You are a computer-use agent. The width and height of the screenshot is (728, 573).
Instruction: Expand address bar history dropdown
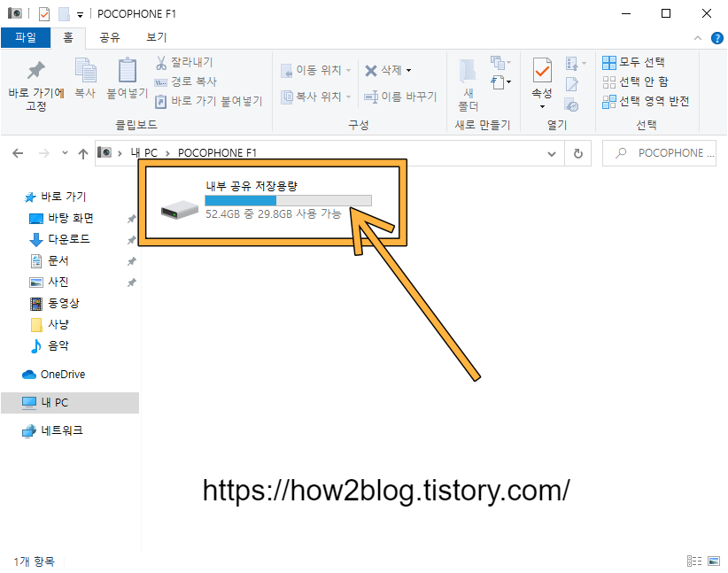552,154
